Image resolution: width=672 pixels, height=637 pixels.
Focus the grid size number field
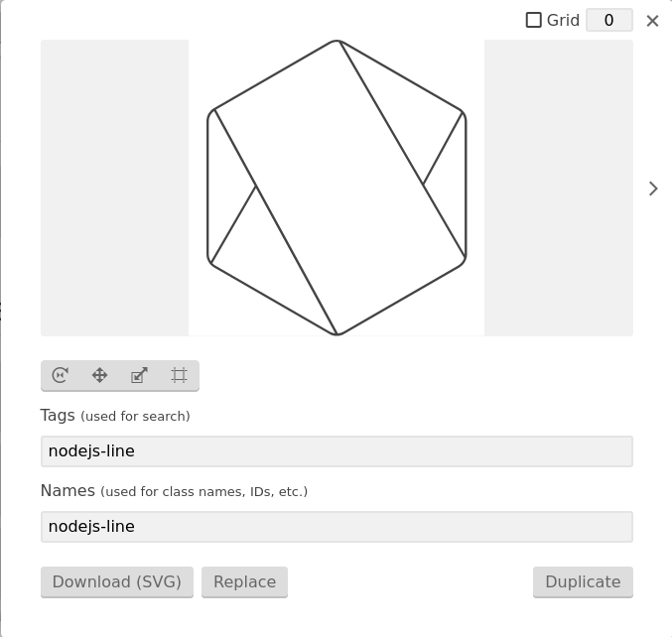coord(608,20)
